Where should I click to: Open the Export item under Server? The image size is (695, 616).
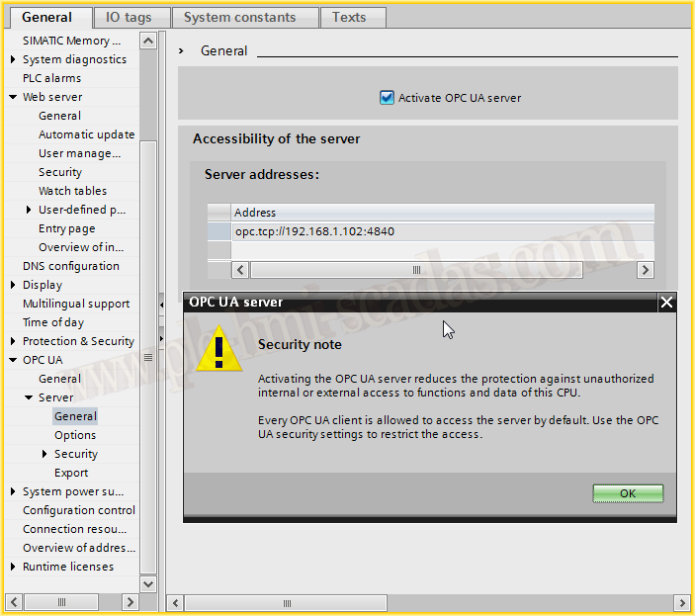(x=71, y=473)
